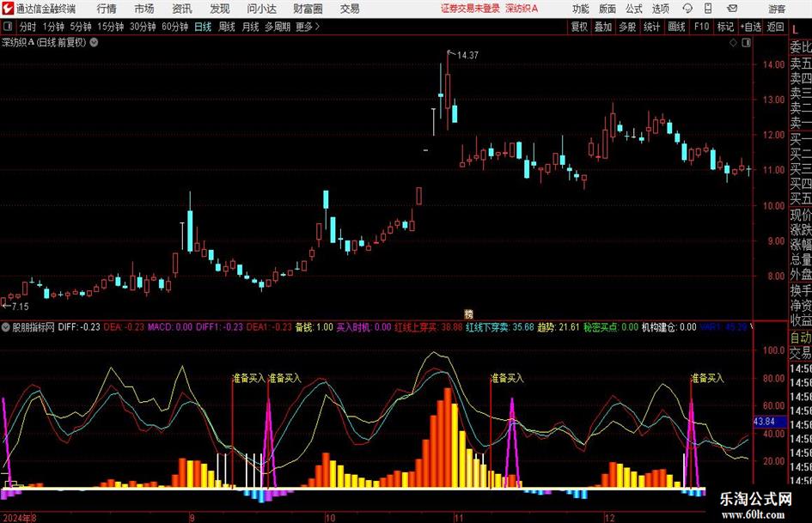Click the 证券交易未登录 status link
This screenshot has width=812, height=523.
coord(470,9)
